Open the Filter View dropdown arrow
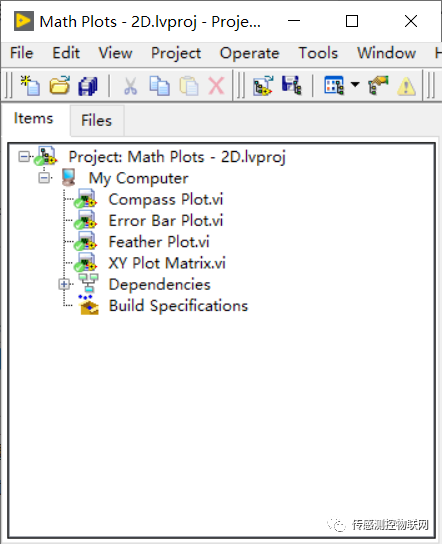 pos(355,84)
